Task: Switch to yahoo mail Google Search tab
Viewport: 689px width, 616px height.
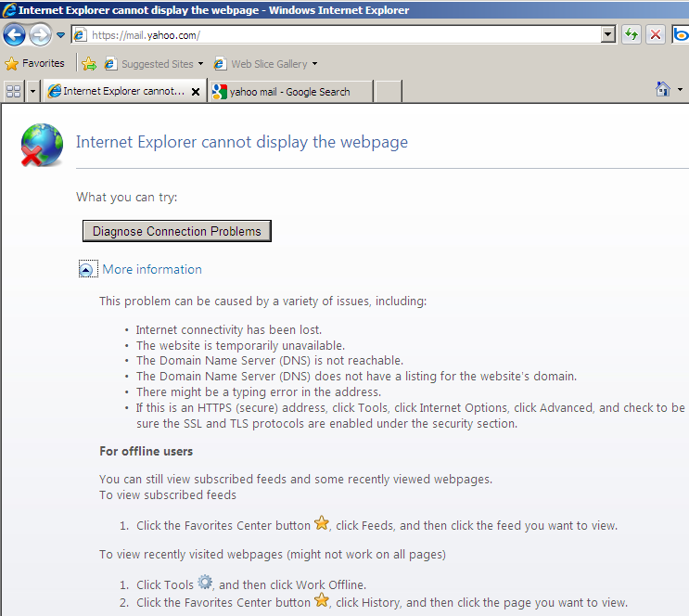Action: 290,92
